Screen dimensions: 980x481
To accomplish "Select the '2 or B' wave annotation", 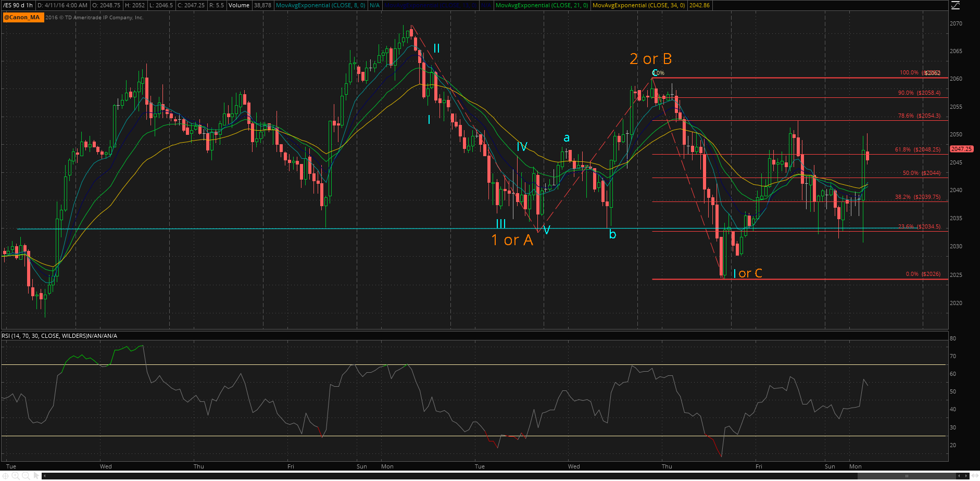I will [x=650, y=59].
